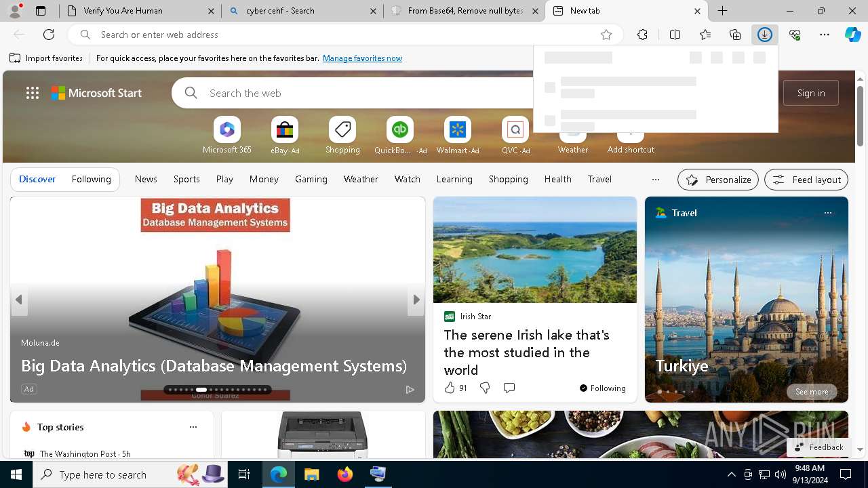Viewport: 868px width, 488px height.
Task: Open notification center icon
Action: click(846, 474)
